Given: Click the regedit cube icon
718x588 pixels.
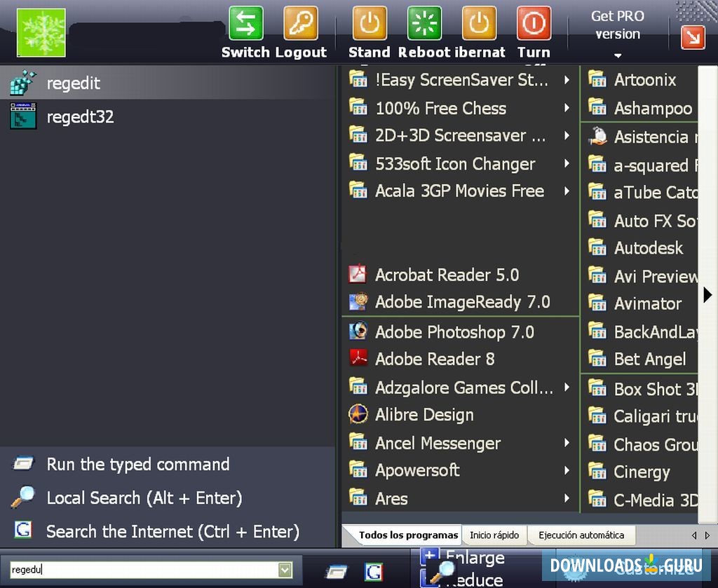Looking at the screenshot, I should (23, 83).
